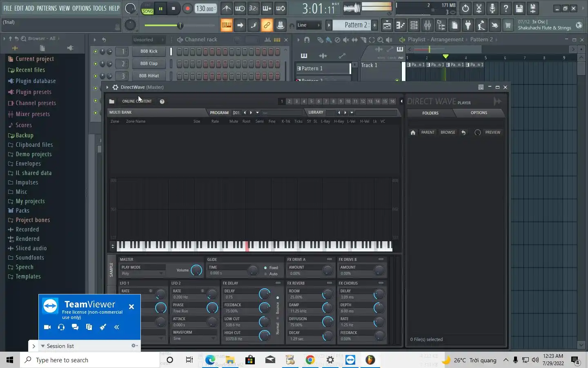Open the pattern selector arrow beside Pattern 2
The image size is (588, 368).
coord(329,25)
